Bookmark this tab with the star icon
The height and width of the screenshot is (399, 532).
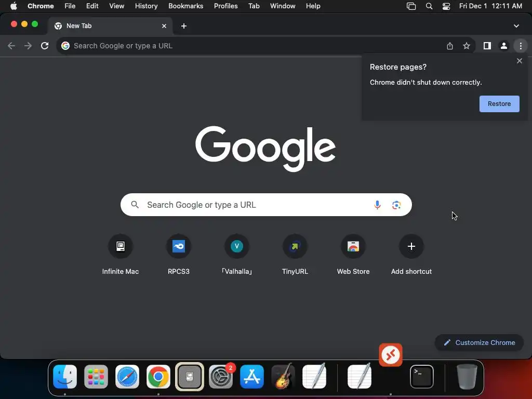[467, 46]
